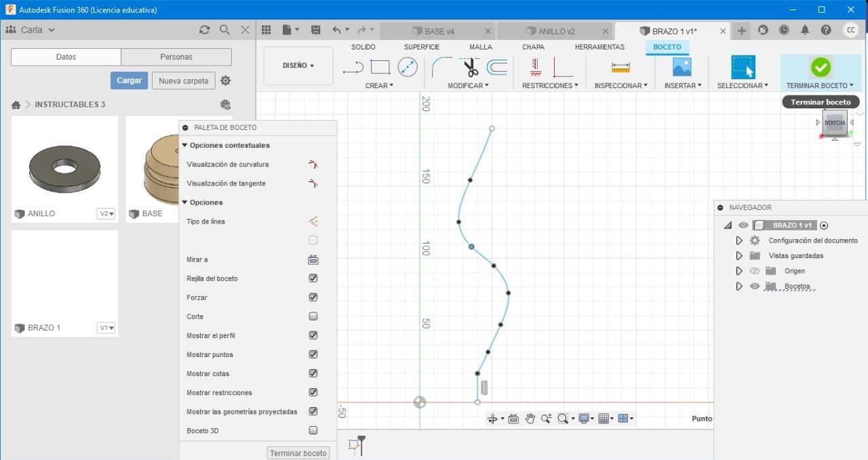The width and height of the screenshot is (868, 460).
Task: Activate the Pan hand tool
Action: point(530,419)
